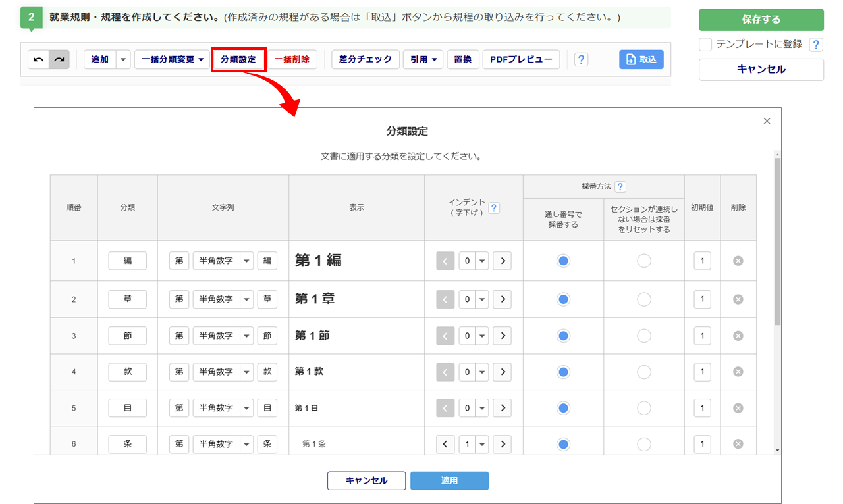
Task: Decrease indent for 条 row
Action: coord(446,444)
